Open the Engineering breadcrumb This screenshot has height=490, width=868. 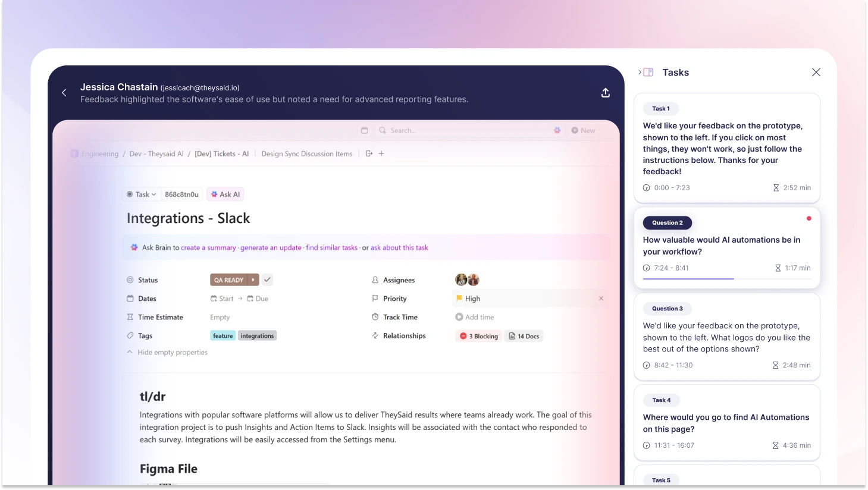coord(95,153)
